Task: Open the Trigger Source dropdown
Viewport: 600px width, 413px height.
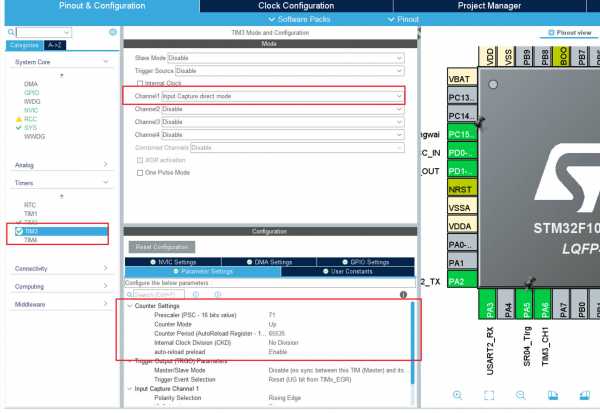Action: click(x=289, y=71)
